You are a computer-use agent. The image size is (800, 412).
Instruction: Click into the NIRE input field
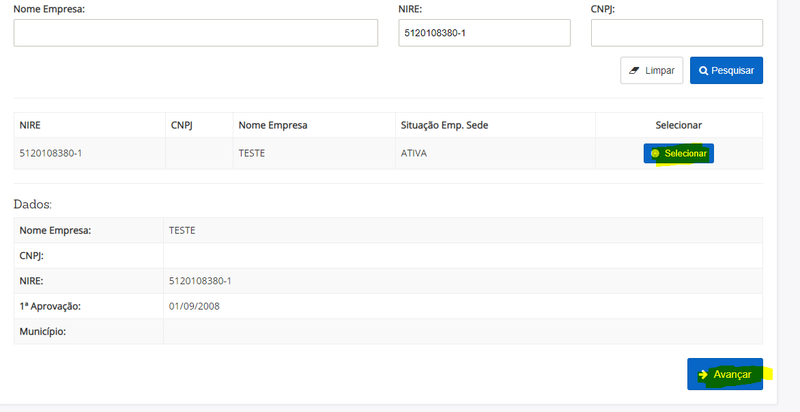484,33
